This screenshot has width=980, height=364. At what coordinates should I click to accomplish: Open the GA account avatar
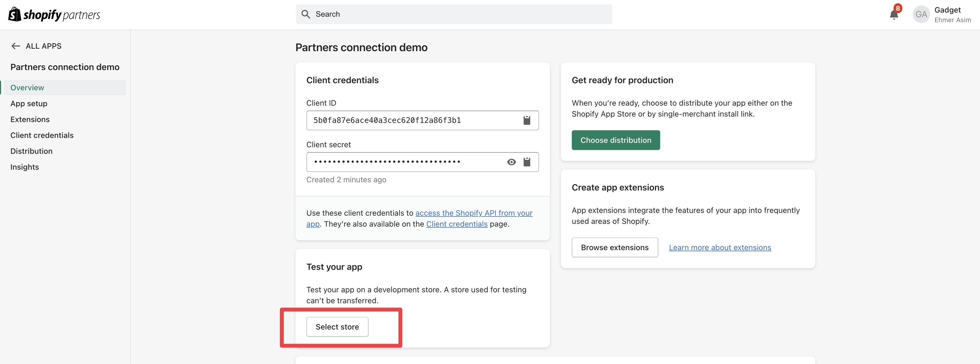pyautogui.click(x=921, y=15)
